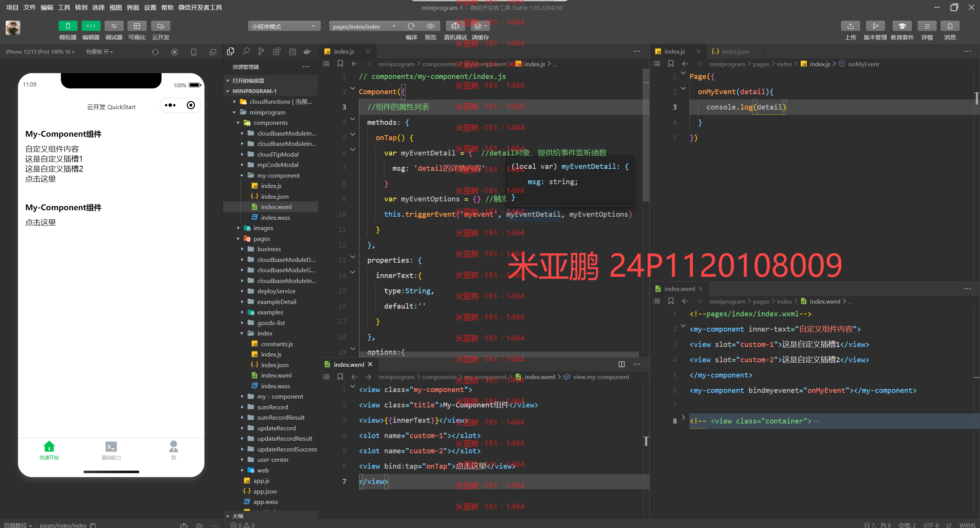
Task: Tap the mini program capsule close circle
Action: click(191, 105)
